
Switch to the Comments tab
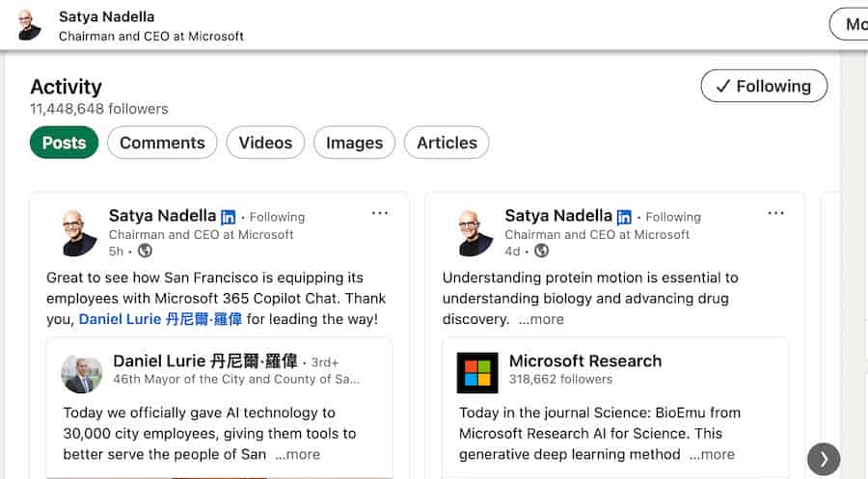coord(162,143)
